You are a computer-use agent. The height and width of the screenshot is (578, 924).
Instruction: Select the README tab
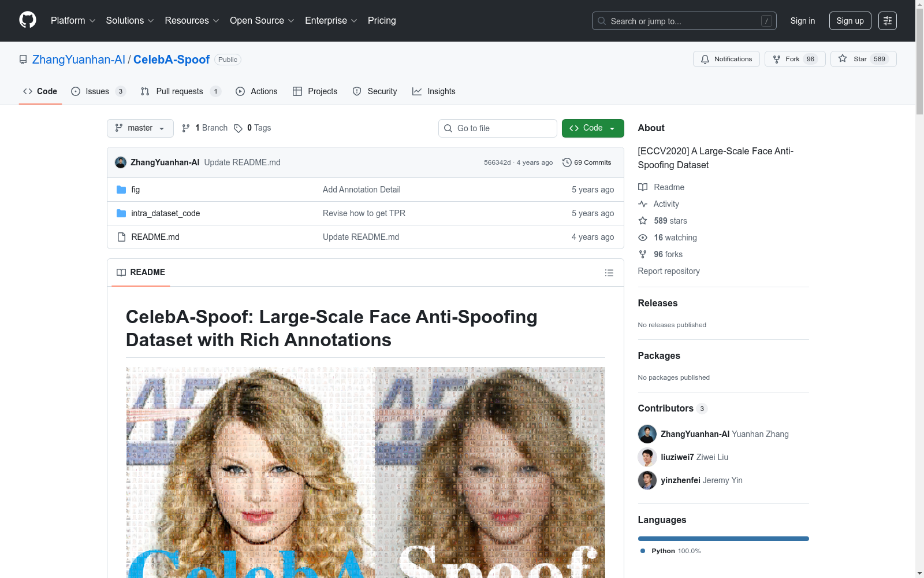pos(141,272)
